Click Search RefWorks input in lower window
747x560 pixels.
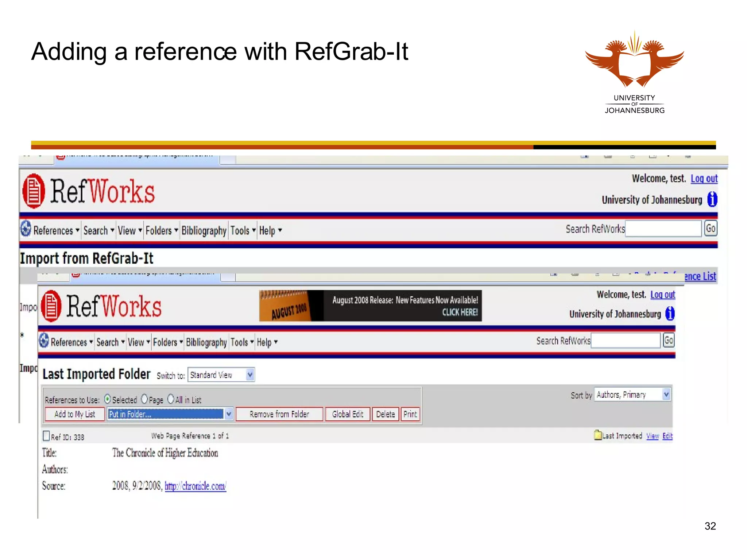click(626, 341)
